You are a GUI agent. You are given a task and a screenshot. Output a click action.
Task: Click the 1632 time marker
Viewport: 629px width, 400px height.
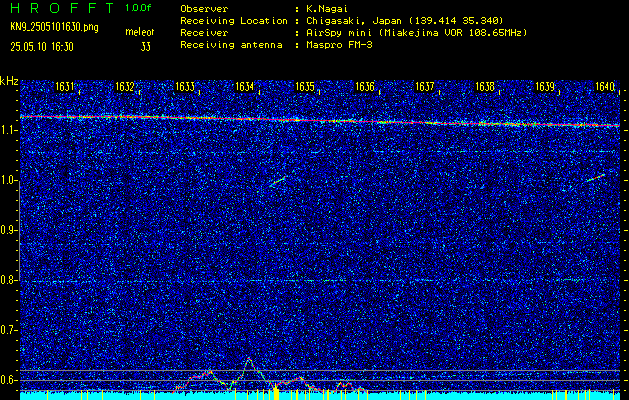tap(125, 87)
